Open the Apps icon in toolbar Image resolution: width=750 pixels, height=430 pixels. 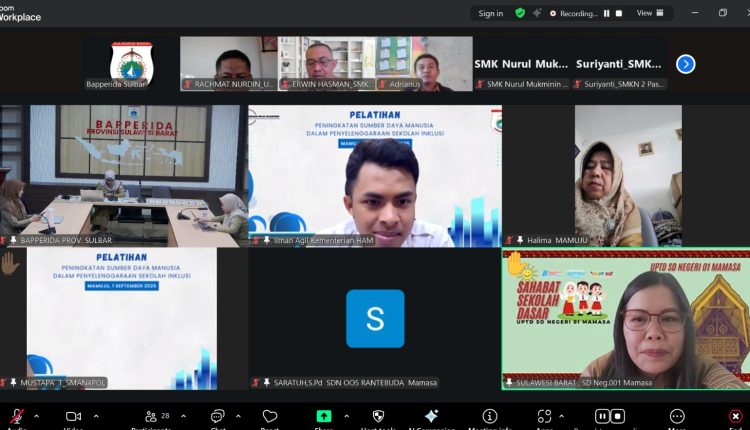(x=546, y=416)
